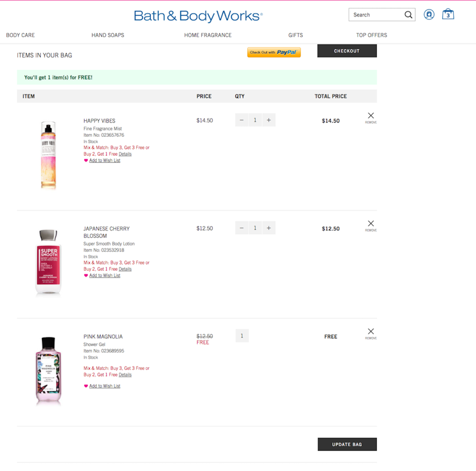Click the Update Bag button
The image size is (476, 471).
point(347,444)
